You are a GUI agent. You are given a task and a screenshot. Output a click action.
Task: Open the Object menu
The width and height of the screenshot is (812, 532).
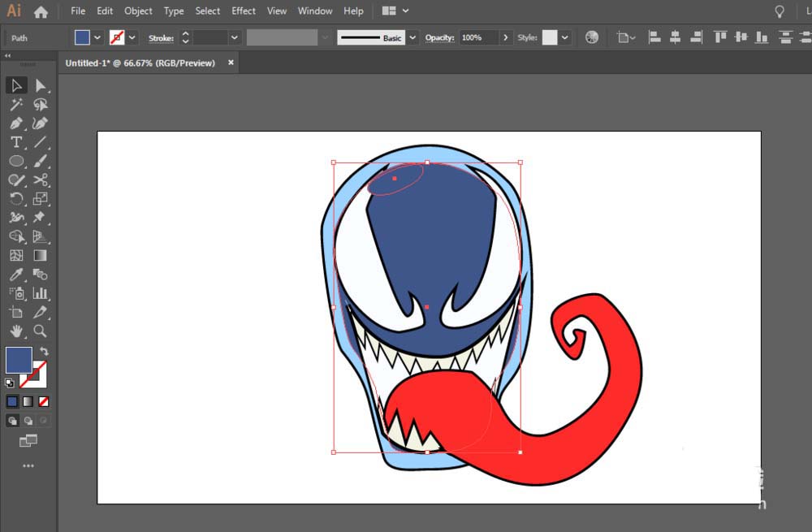[138, 11]
